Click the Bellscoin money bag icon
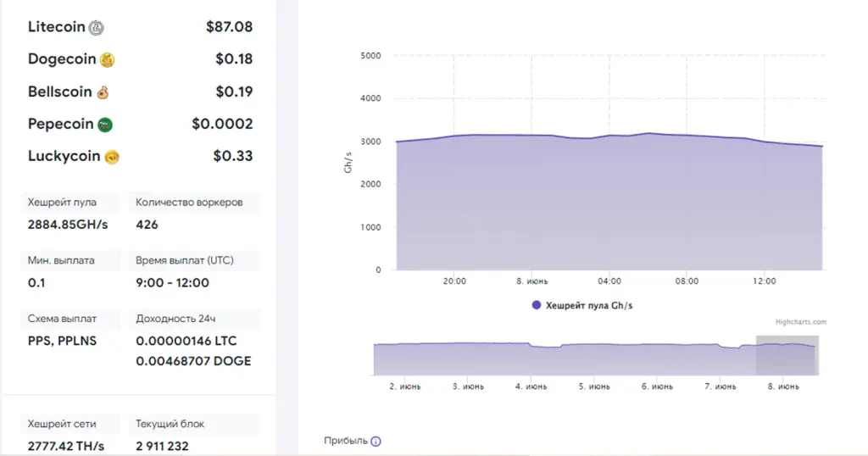Screen dimensions: 868x456 coord(103,92)
